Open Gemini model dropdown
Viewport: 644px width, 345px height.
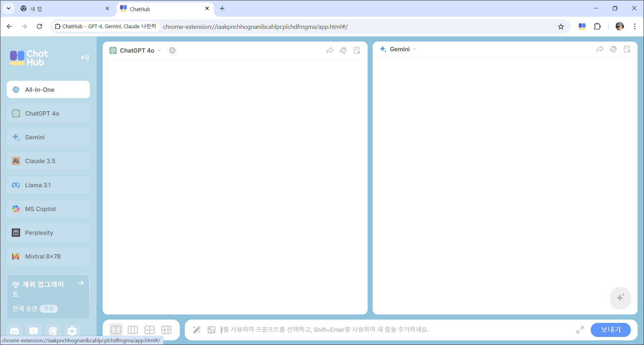click(415, 49)
